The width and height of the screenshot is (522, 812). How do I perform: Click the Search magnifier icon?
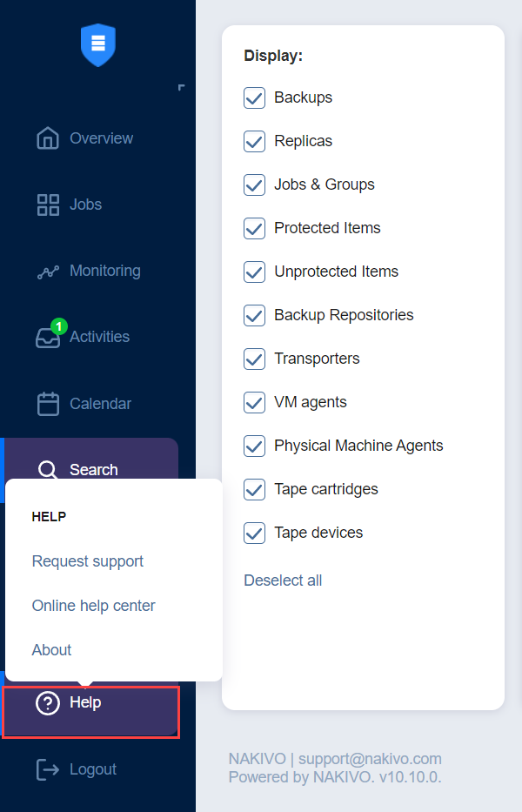click(x=48, y=469)
